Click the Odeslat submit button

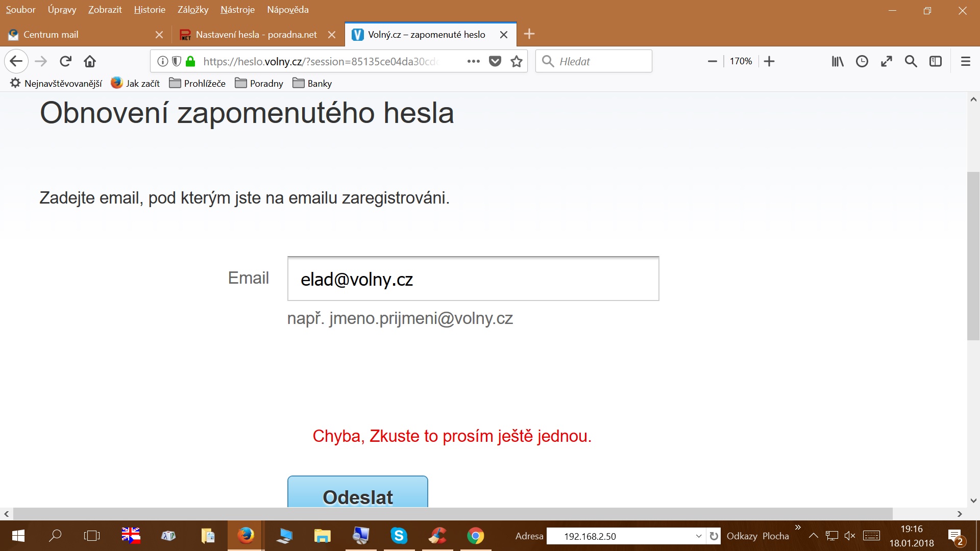tap(357, 493)
